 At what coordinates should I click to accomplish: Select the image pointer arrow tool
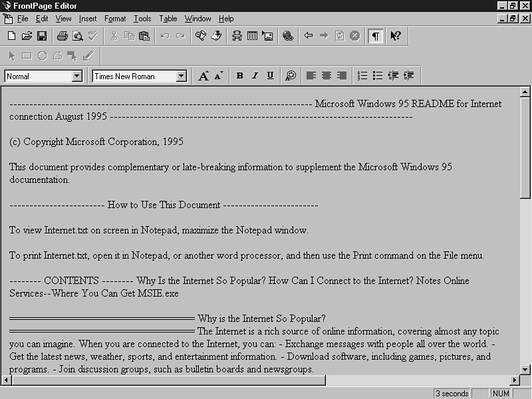tap(12, 56)
